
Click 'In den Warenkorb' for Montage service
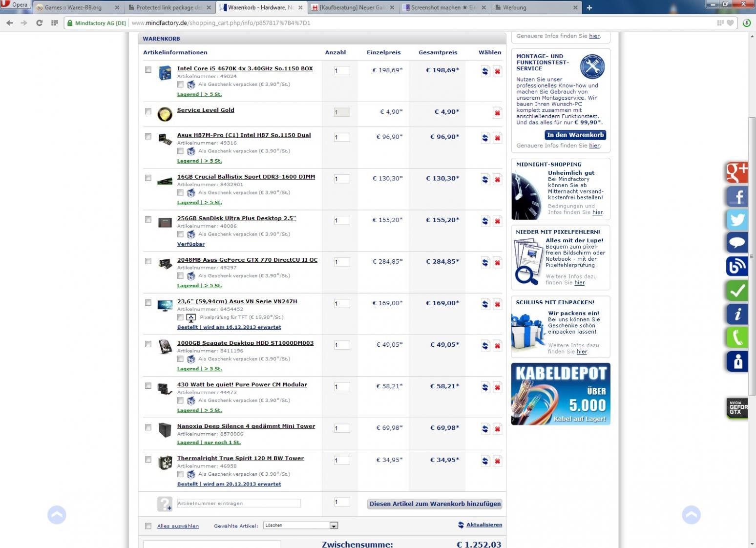[575, 135]
